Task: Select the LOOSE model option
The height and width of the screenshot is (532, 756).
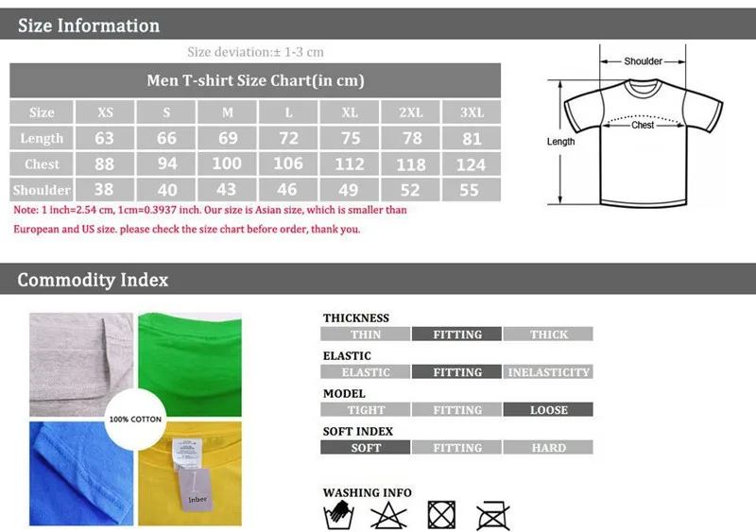Action: click(x=548, y=409)
